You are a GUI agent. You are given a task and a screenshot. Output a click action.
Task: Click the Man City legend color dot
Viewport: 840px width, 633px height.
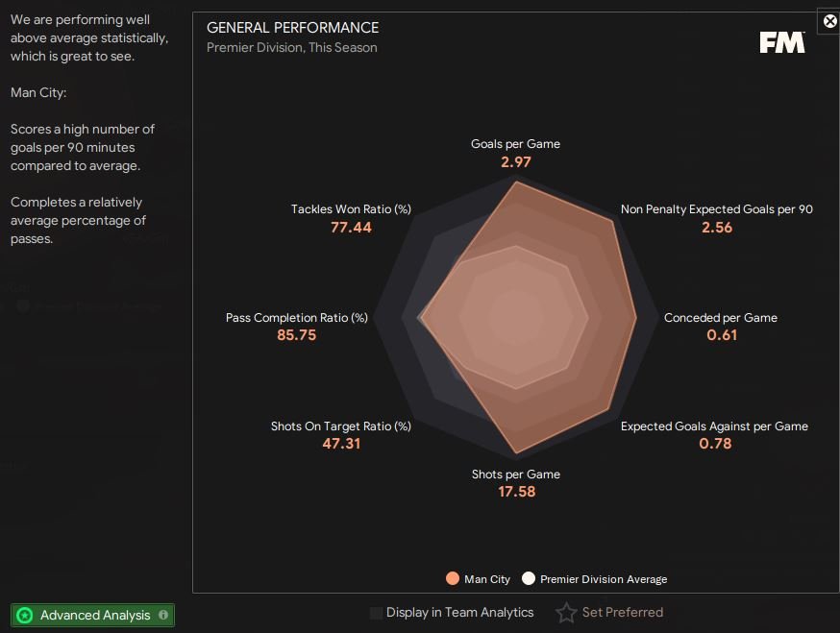tap(454, 579)
